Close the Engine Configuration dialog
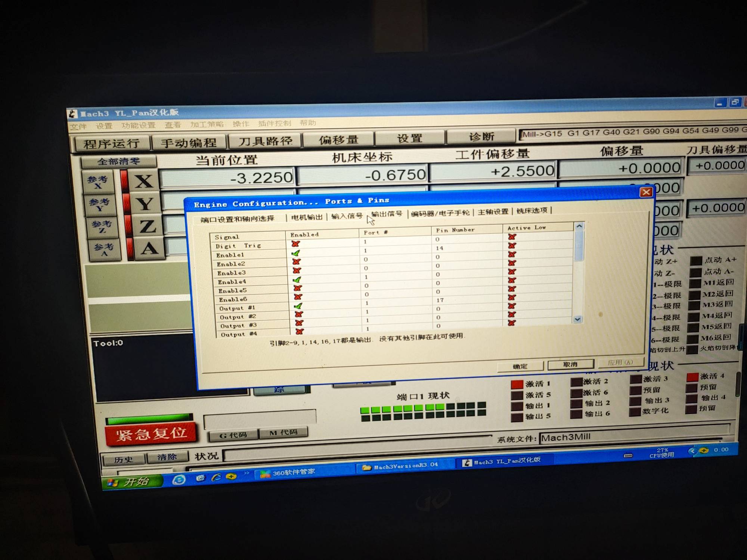747x560 pixels. [646, 192]
